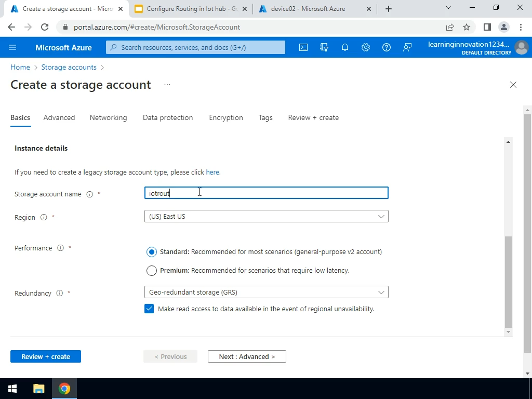Click the inner form vertical scrollbar thumb
Screen dimensions: 532x399
pos(508,282)
